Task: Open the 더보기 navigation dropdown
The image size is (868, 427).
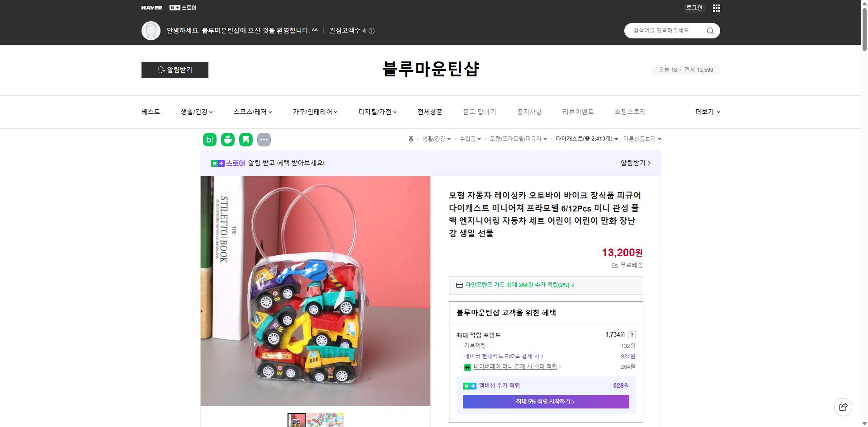Action: coord(707,112)
